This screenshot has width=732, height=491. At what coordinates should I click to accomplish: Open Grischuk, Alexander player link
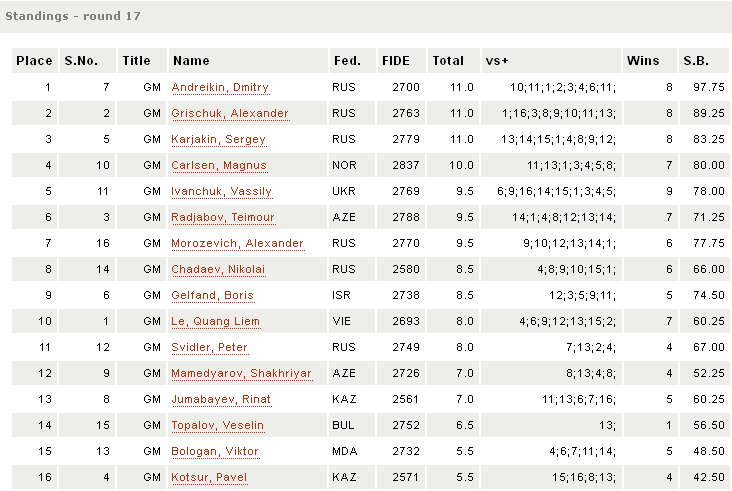tap(230, 114)
